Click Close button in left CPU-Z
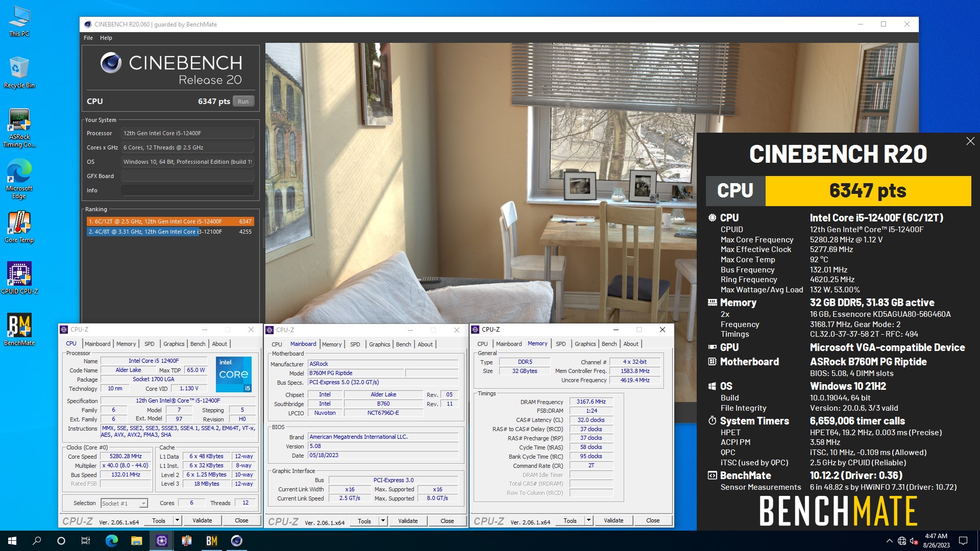The height and width of the screenshot is (551, 980). pos(241,521)
